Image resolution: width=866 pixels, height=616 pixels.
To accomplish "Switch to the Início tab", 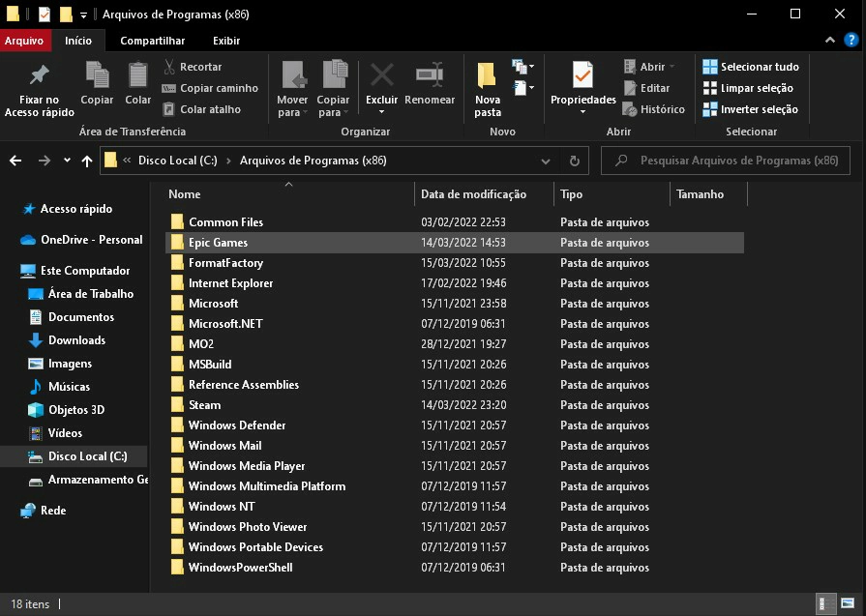I will 78,41.
